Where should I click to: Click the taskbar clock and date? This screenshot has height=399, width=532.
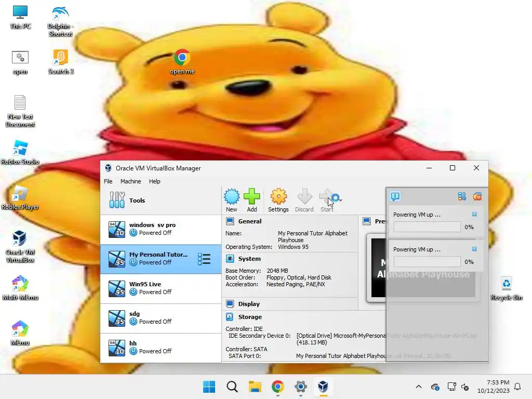pos(494,387)
